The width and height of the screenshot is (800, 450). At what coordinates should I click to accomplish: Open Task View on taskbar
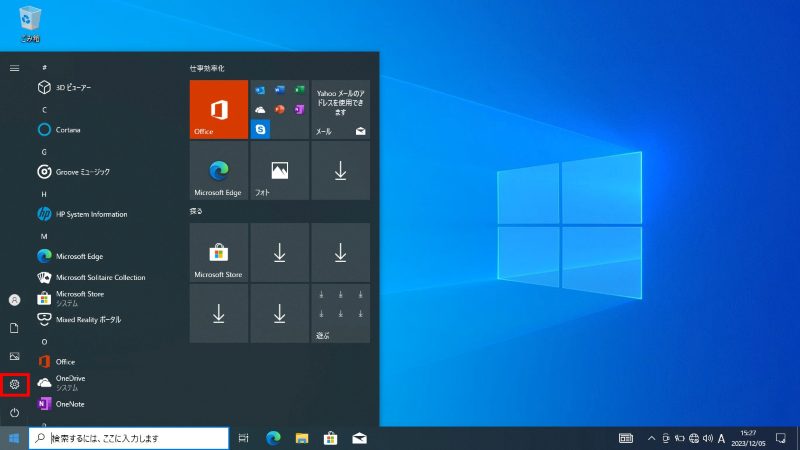pos(243,438)
